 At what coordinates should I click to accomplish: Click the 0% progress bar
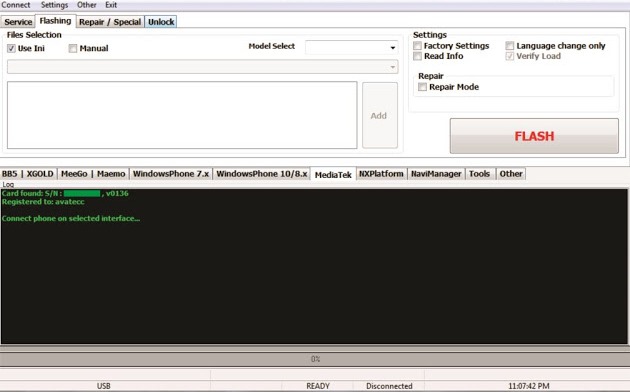pos(315,359)
